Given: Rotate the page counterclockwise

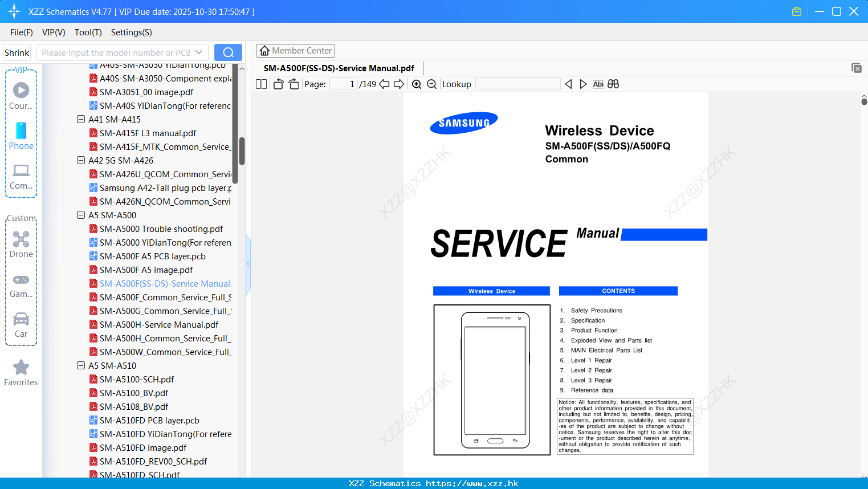Looking at the screenshot, I should pyautogui.click(x=278, y=84).
